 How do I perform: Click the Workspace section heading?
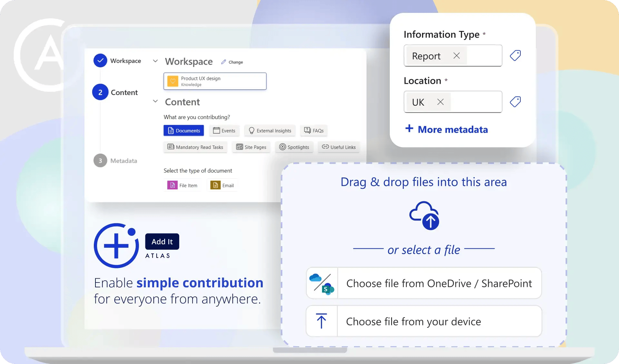pos(189,62)
